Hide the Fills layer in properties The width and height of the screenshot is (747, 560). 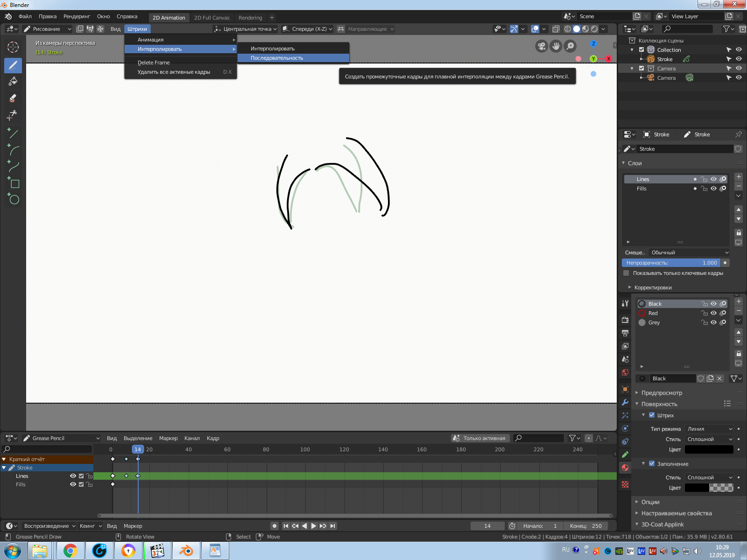[x=713, y=189]
